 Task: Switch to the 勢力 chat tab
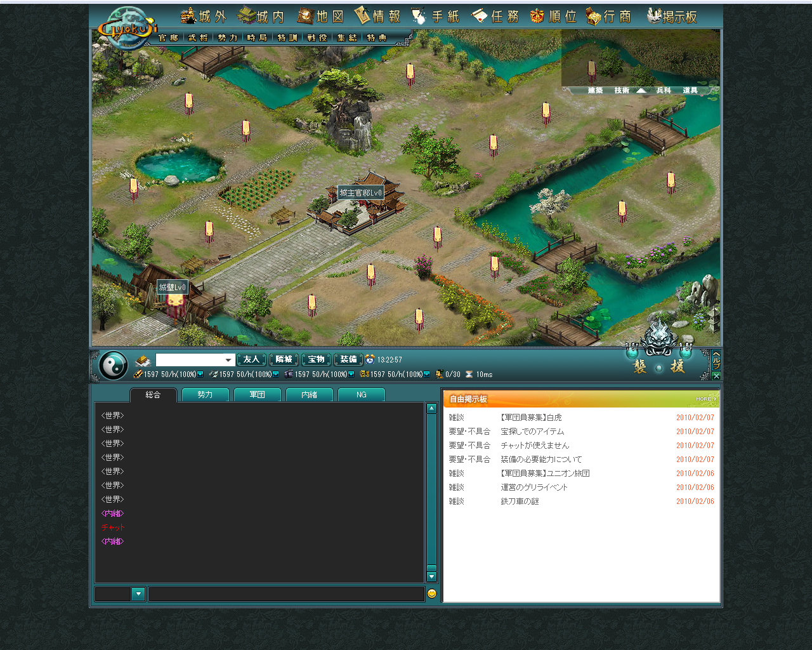coord(205,395)
